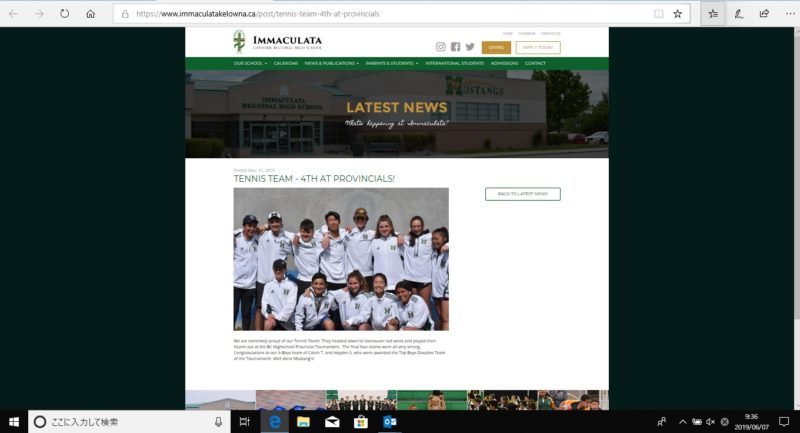Image resolution: width=800 pixels, height=433 pixels.
Task: Open Immaculata's Facebook page
Action: [455, 47]
